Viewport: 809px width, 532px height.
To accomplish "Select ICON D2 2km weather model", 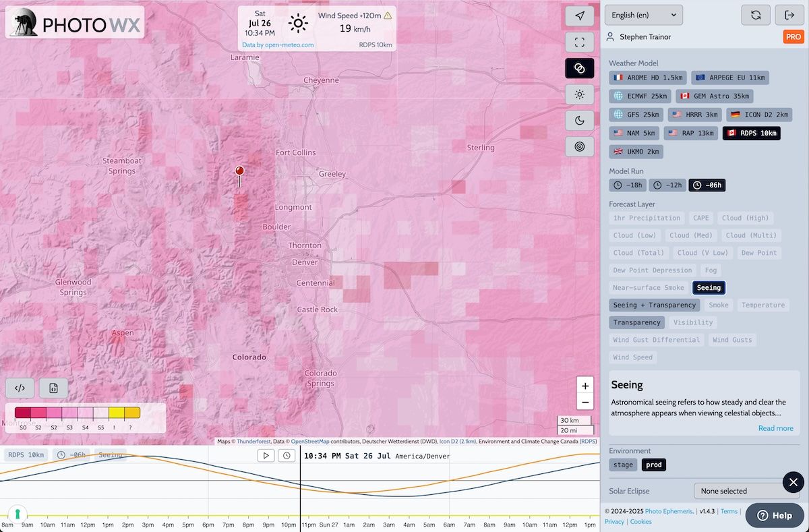I will click(x=760, y=115).
